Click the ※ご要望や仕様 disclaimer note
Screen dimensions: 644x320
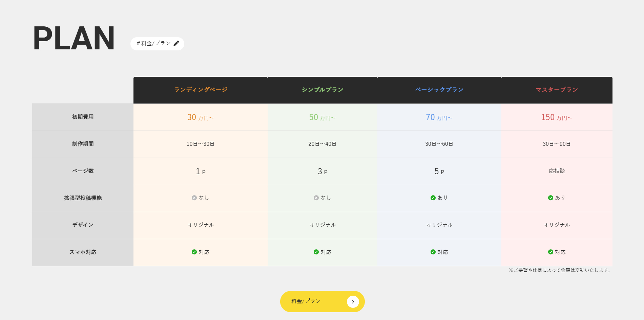tap(560, 270)
